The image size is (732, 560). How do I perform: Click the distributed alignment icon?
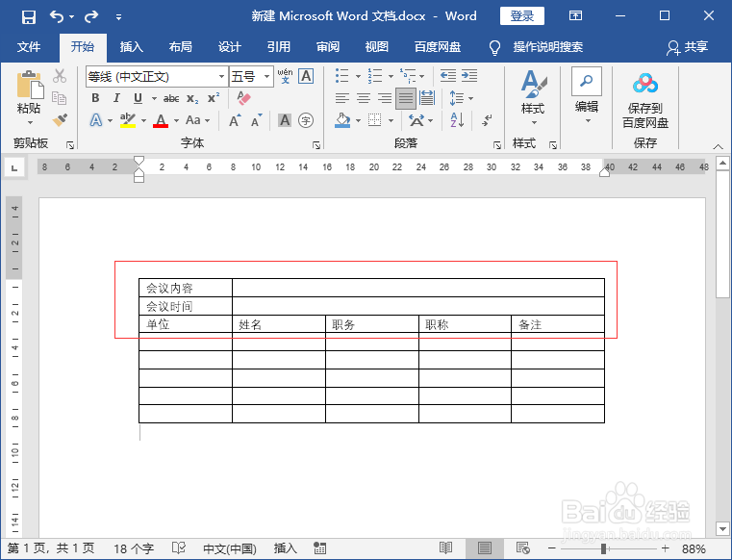point(427,98)
